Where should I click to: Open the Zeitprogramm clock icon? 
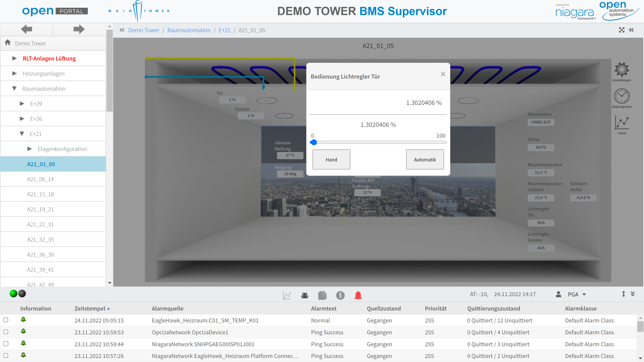(x=622, y=96)
